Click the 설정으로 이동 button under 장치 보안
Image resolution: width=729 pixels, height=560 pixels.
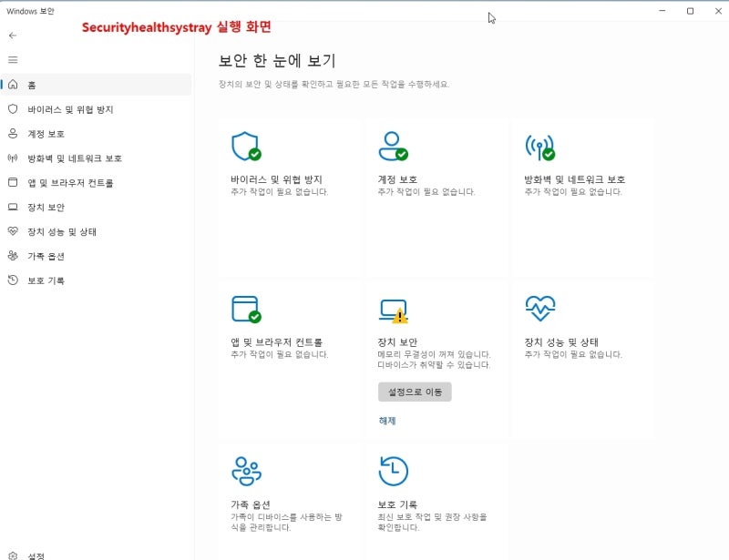coord(415,392)
